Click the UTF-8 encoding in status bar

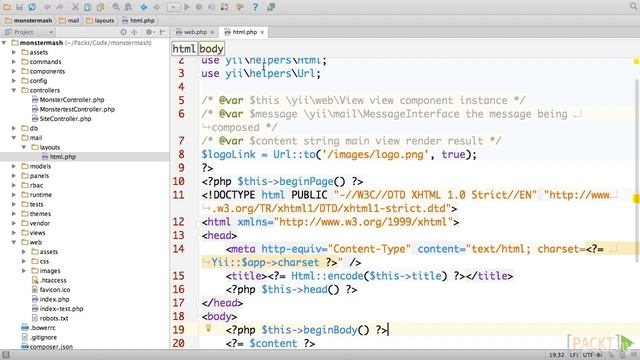[592, 355]
